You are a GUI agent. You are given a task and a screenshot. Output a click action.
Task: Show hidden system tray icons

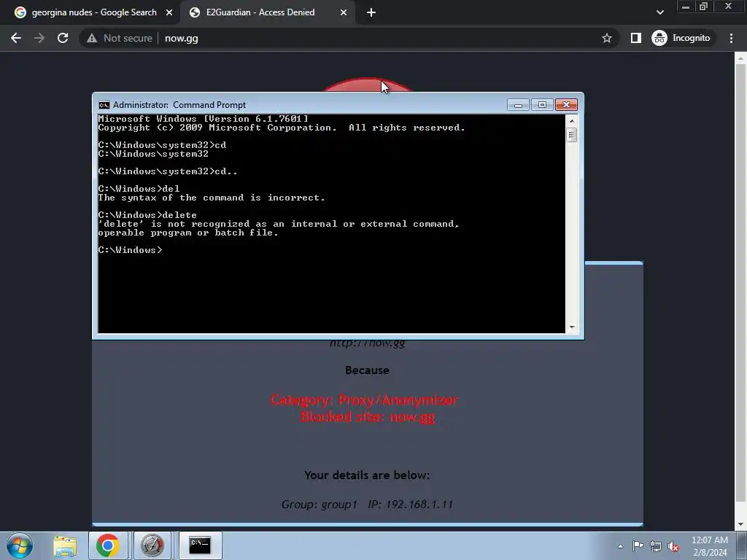620,546
